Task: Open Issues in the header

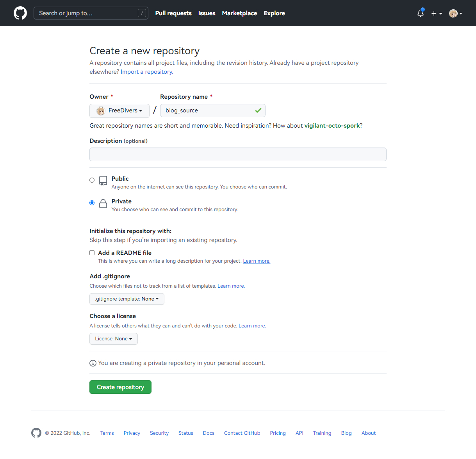Action: point(207,13)
